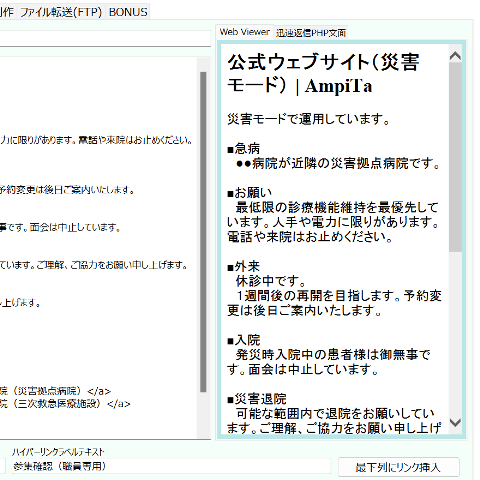
Task: Click the partially visible input left of the label field
Action: 3,466
